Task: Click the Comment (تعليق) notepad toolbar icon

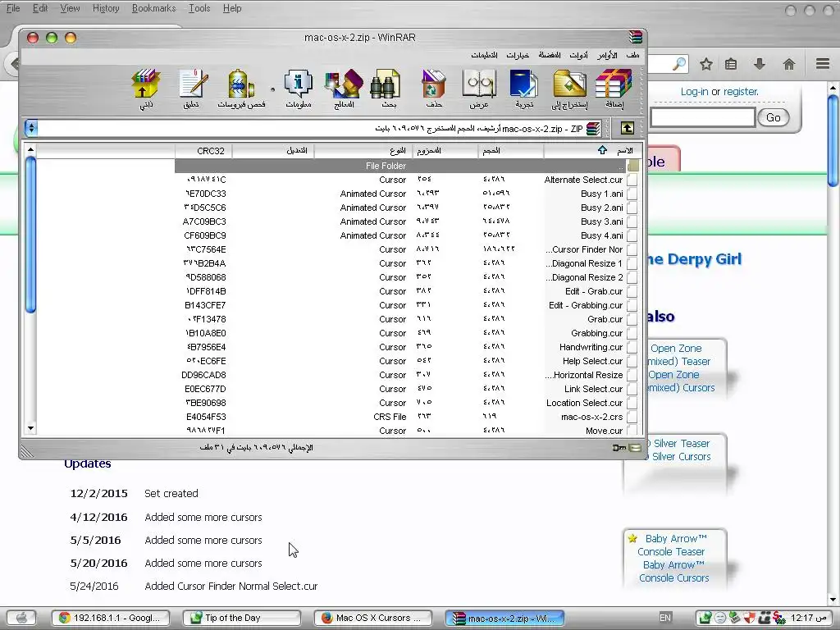Action: click(192, 89)
